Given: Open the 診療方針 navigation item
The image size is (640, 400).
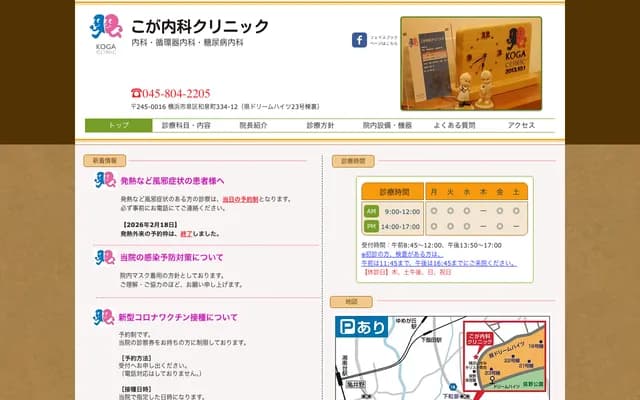Looking at the screenshot, I should [x=320, y=126].
